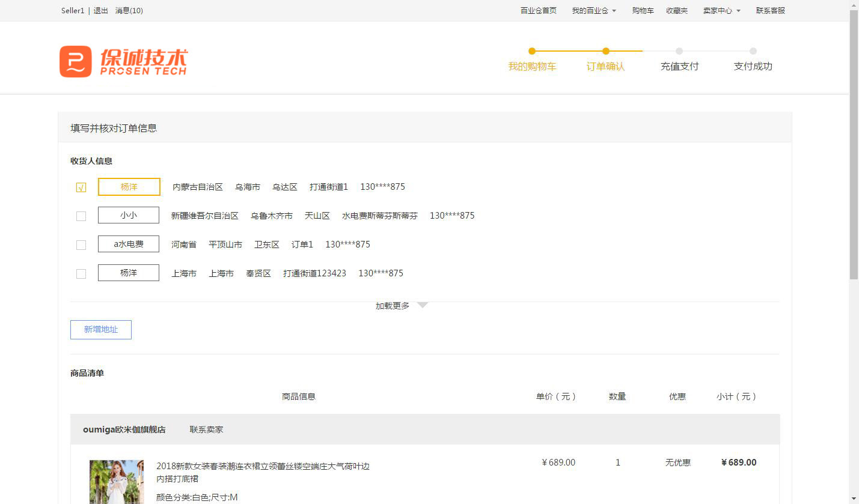Select the 新疆维吾尔自治区 address checkbox
The width and height of the screenshot is (859, 504).
[x=81, y=216]
